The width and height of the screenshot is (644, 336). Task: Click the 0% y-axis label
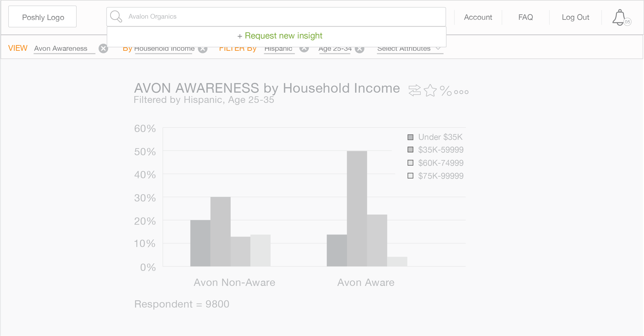pos(148,267)
